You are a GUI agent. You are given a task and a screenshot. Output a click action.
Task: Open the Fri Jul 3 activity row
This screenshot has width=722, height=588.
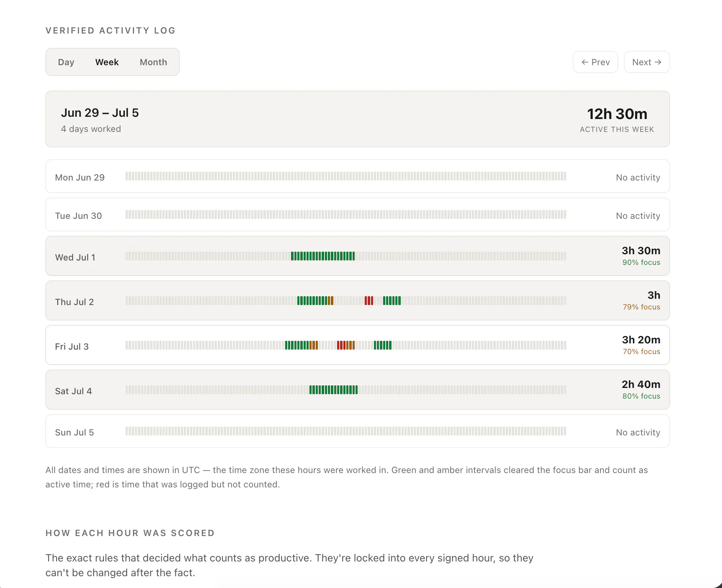click(x=357, y=345)
